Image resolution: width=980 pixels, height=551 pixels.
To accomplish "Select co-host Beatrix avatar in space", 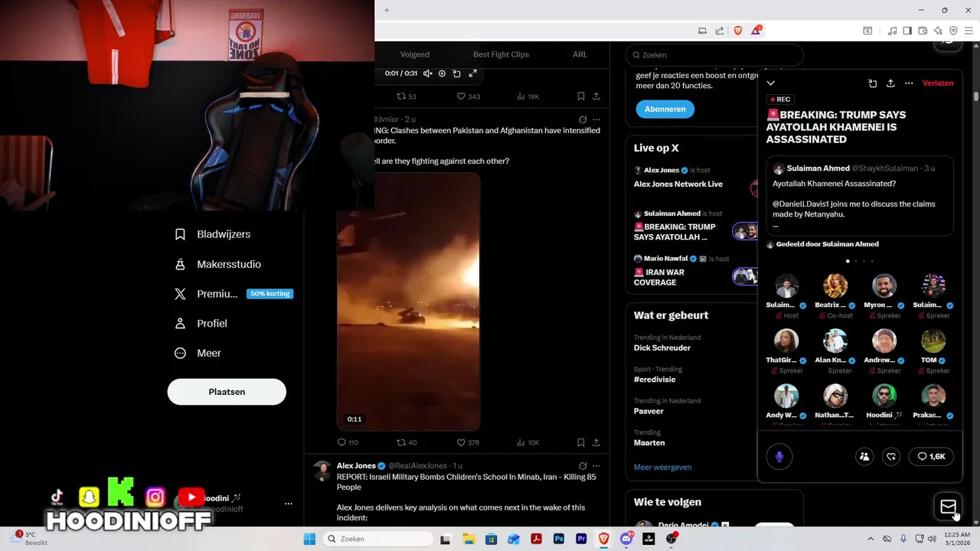I will [x=835, y=286].
